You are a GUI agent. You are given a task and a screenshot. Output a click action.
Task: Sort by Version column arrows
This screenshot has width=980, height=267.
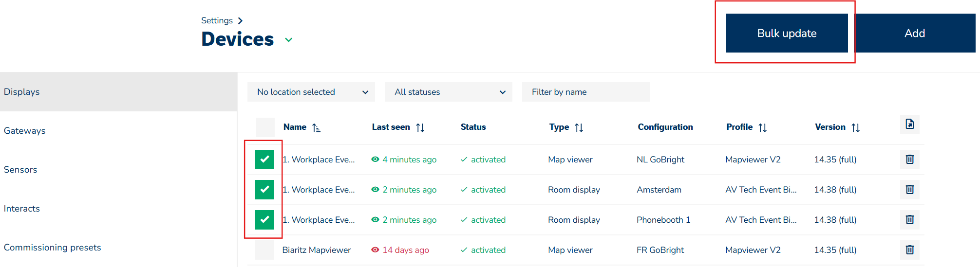855,128
